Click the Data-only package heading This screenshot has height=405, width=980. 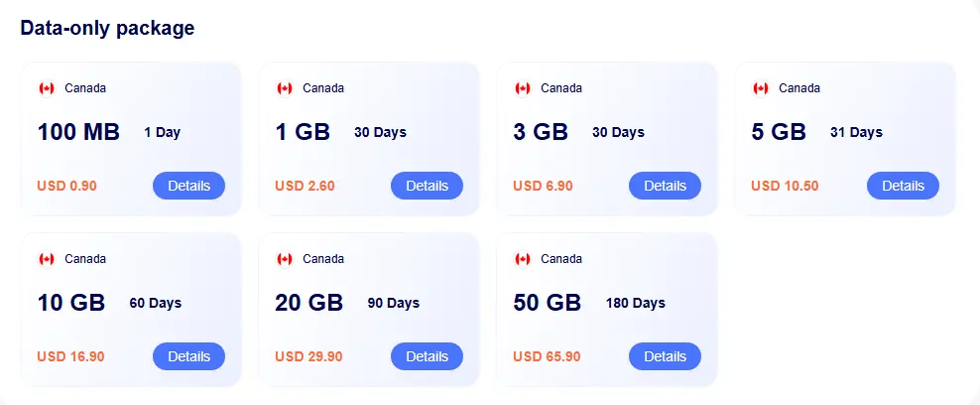[x=107, y=28]
